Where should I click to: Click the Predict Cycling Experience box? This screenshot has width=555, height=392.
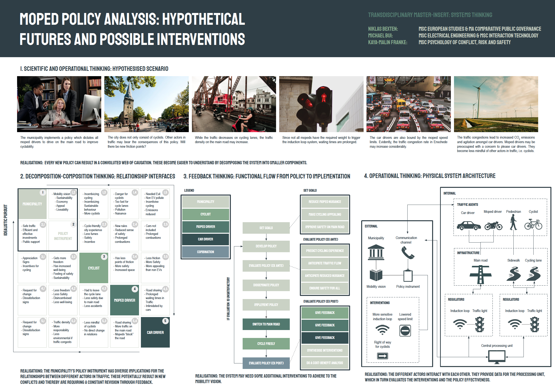pyautogui.click(x=325, y=251)
